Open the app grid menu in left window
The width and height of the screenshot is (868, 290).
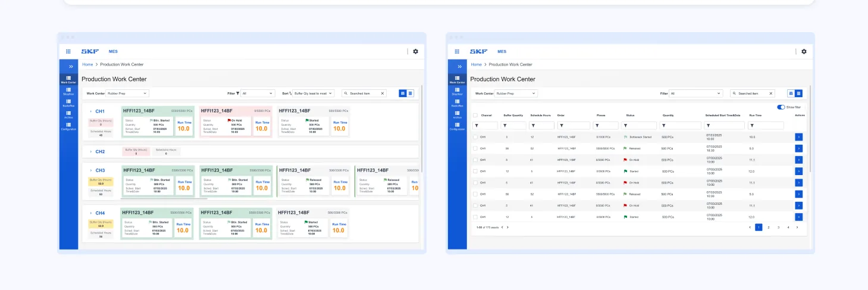click(x=68, y=52)
